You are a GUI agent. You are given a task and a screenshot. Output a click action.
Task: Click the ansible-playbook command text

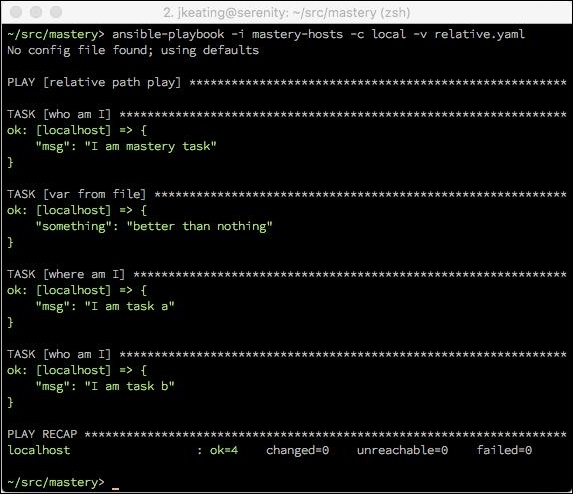tap(168, 34)
